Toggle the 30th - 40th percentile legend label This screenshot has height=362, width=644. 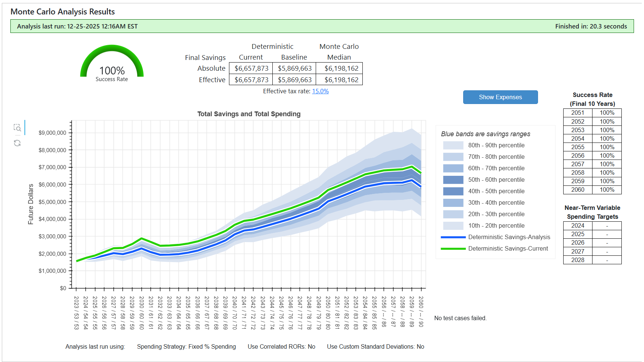pos(496,203)
